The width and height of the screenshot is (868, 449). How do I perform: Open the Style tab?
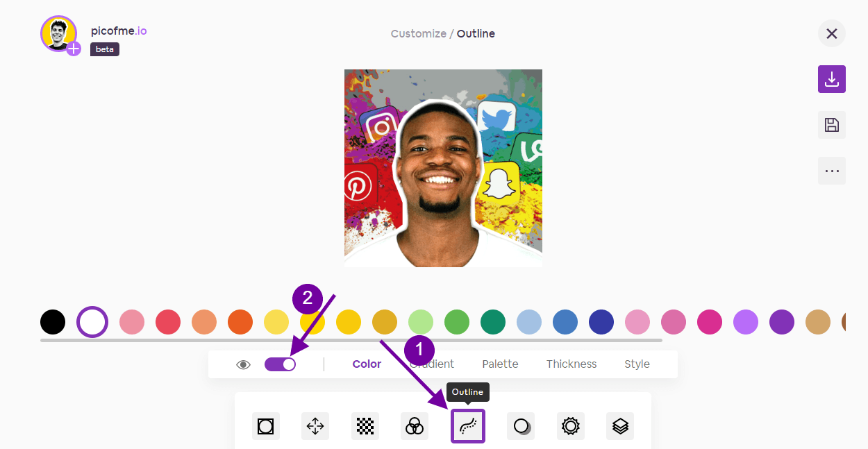tap(637, 364)
